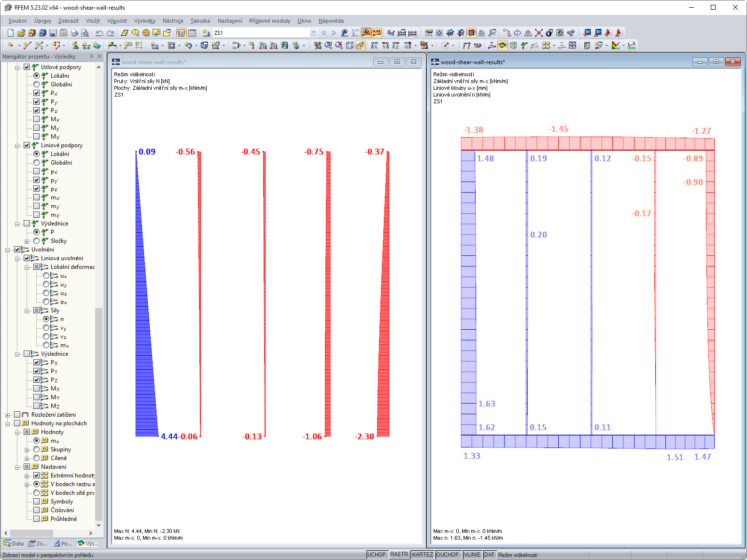This screenshot has height=560, width=747.
Task: Collapse the Síly tree node
Action: [x=27, y=310]
